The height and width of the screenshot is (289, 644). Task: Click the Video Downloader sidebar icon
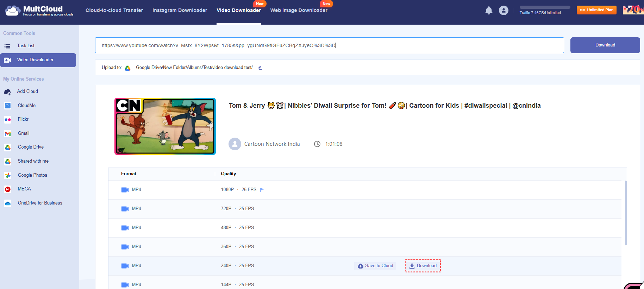(7, 60)
